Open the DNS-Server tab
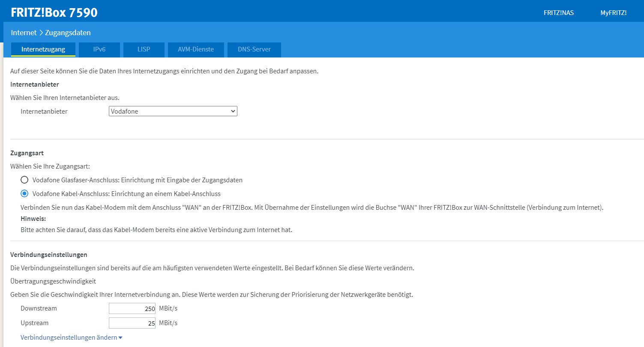The image size is (644, 347). click(x=254, y=49)
